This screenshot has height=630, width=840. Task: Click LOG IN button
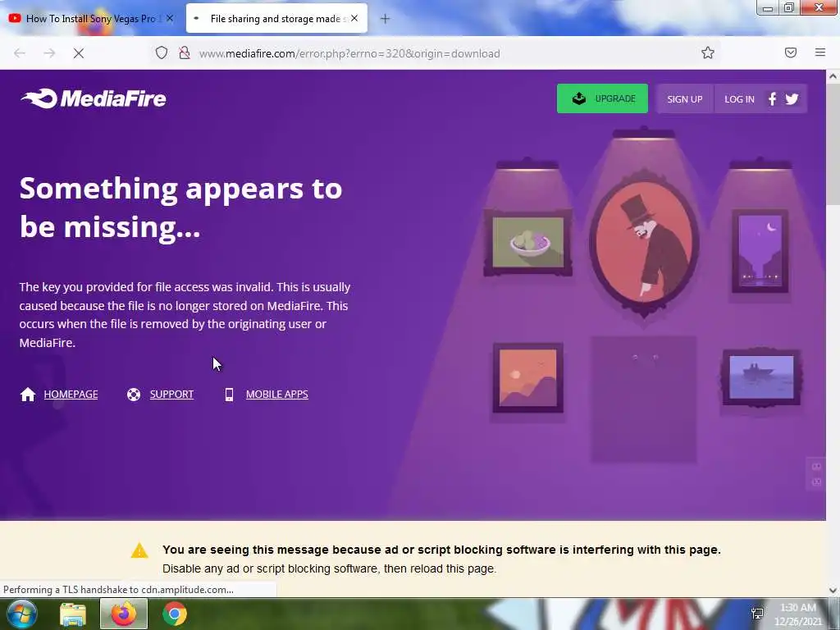(739, 99)
